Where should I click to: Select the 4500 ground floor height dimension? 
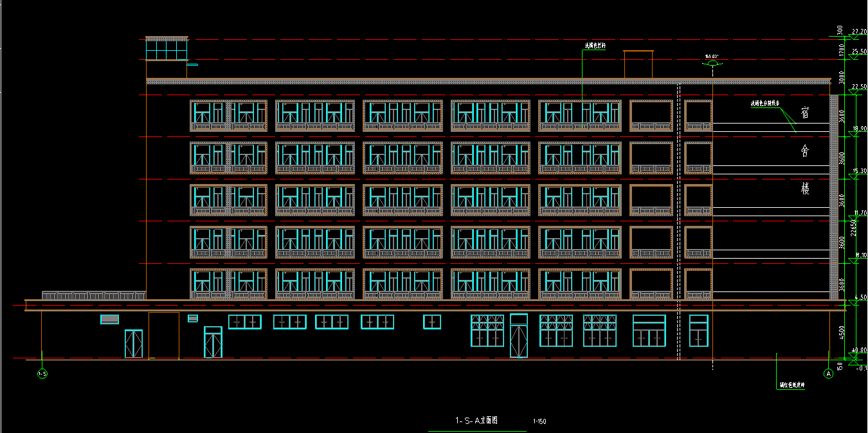click(842, 331)
